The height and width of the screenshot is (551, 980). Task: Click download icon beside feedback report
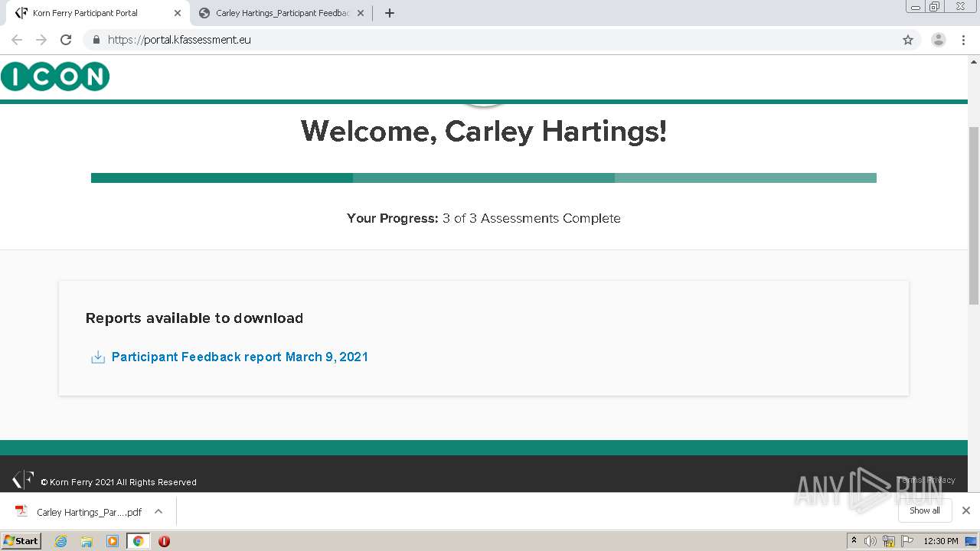[x=98, y=357]
